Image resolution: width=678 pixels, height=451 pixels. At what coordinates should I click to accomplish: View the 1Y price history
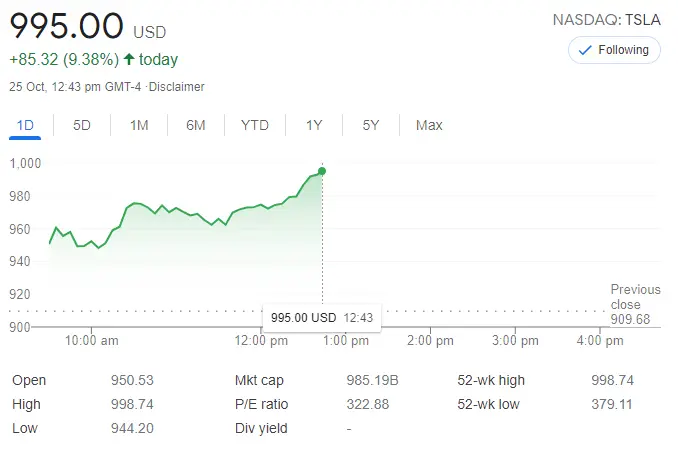click(314, 125)
